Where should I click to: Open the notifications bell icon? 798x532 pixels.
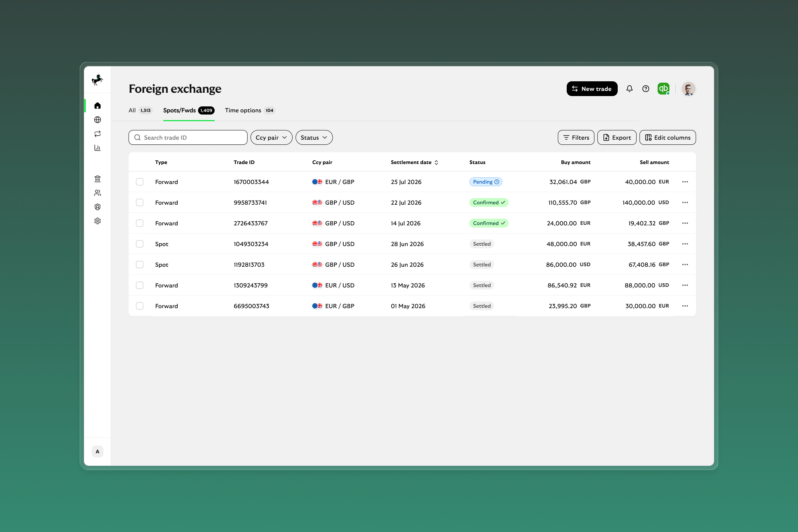[x=629, y=89]
